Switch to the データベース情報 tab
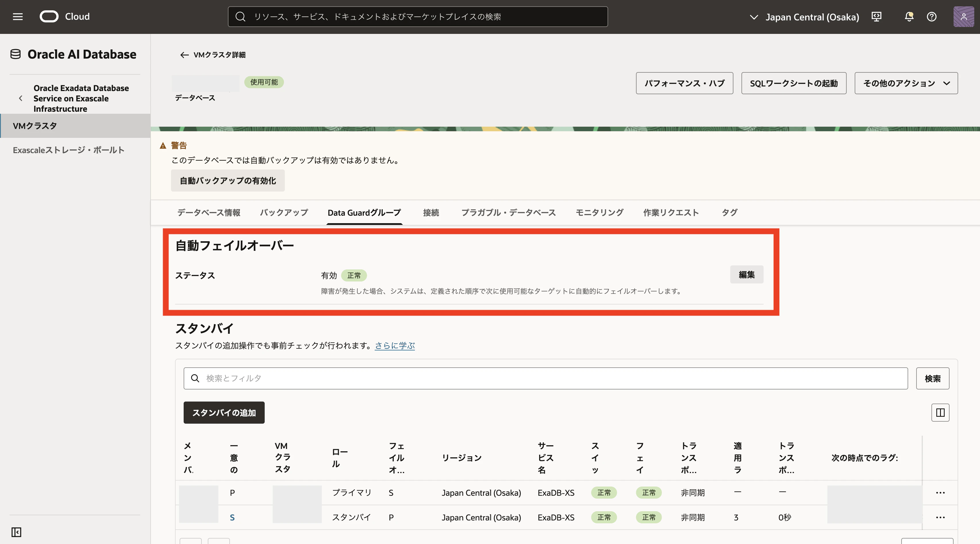 click(x=209, y=213)
